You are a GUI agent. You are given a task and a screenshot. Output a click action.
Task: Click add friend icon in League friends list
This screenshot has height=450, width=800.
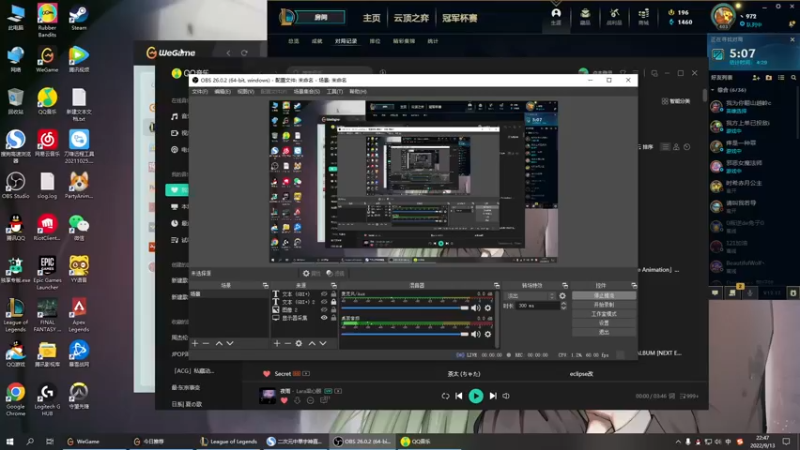point(756,78)
